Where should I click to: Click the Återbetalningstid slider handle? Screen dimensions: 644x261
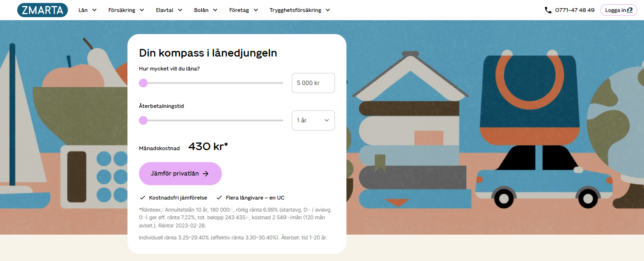[143, 120]
